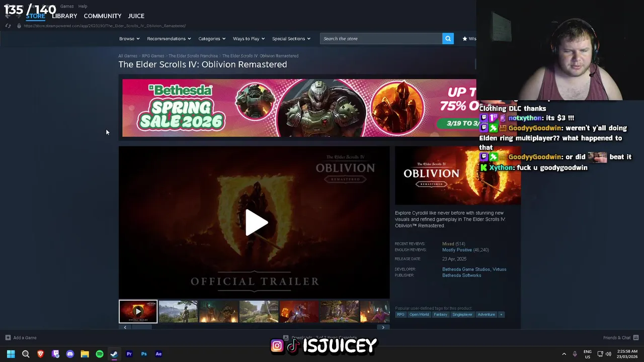Click the Downloads icon in Steam's bottom bar
Viewport: 644px width, 362px height.
click(286, 338)
